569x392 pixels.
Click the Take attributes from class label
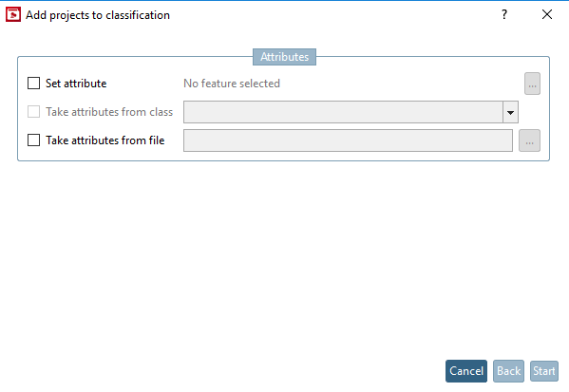[109, 112]
